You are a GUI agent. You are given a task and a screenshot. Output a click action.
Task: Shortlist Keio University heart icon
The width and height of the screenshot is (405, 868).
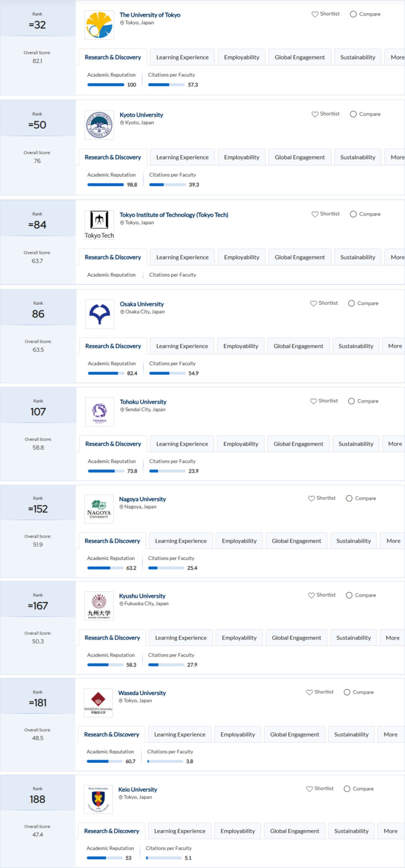pos(309,789)
